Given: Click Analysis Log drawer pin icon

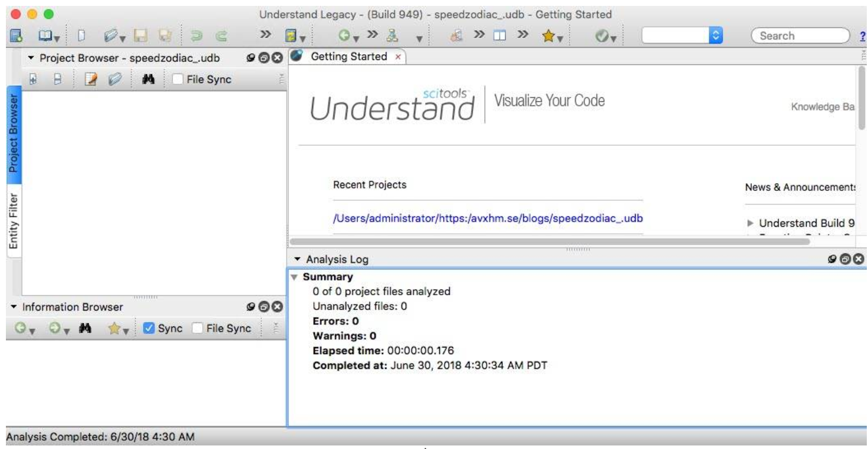Looking at the screenshot, I should point(832,259).
